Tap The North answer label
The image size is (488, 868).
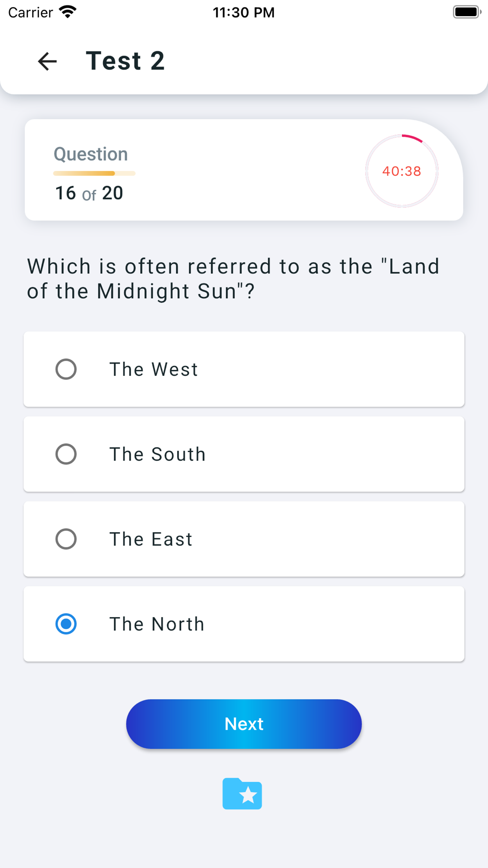(x=157, y=624)
